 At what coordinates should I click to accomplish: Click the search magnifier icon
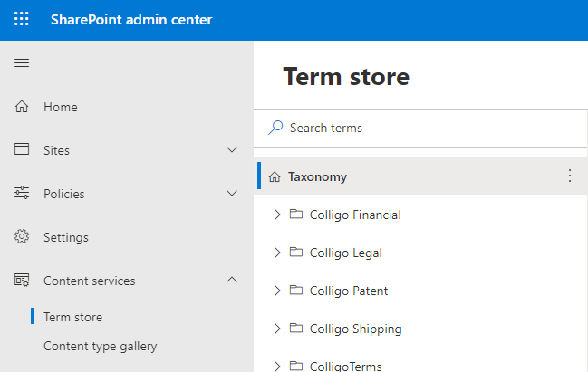pyautogui.click(x=275, y=128)
